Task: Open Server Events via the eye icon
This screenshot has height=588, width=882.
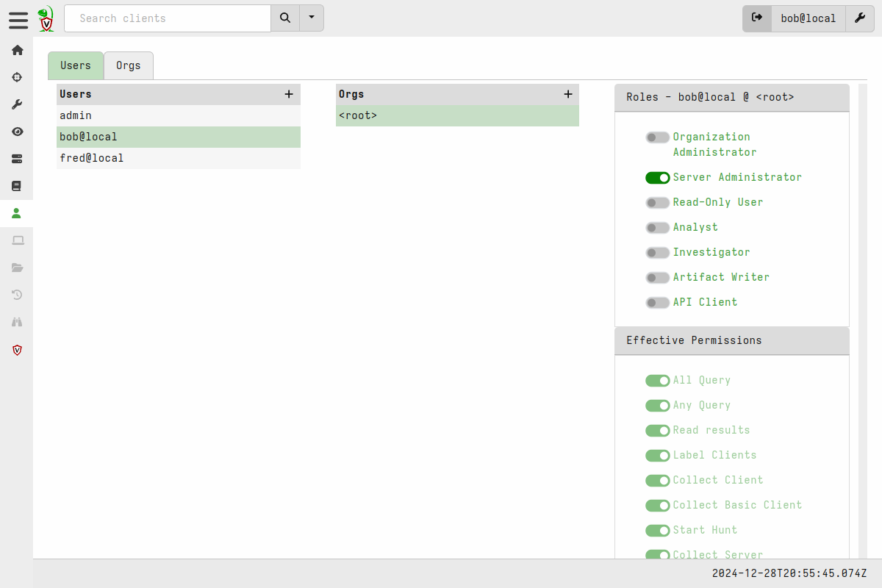Action: tap(17, 132)
